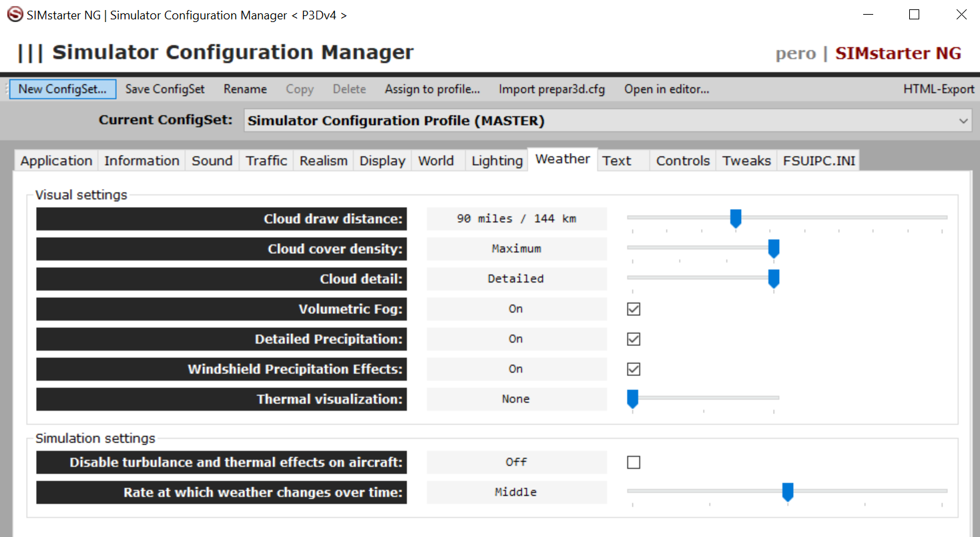Click the Cloud draw distance slider handle

[x=736, y=218]
